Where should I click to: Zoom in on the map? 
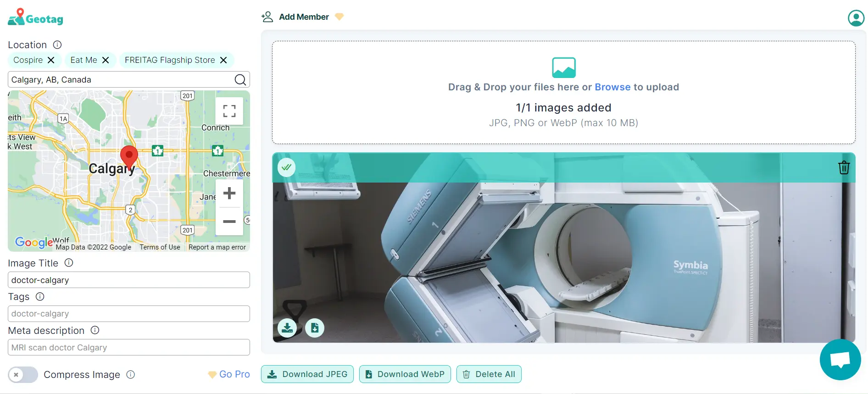tap(229, 194)
